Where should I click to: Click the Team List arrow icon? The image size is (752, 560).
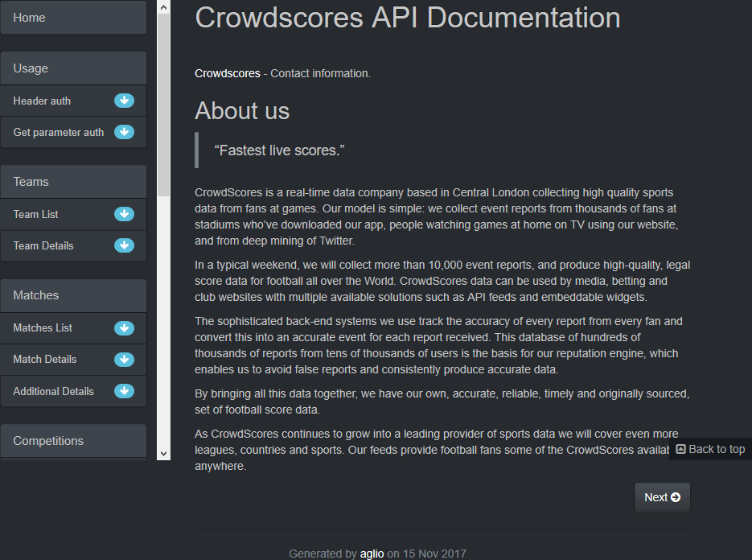point(124,214)
